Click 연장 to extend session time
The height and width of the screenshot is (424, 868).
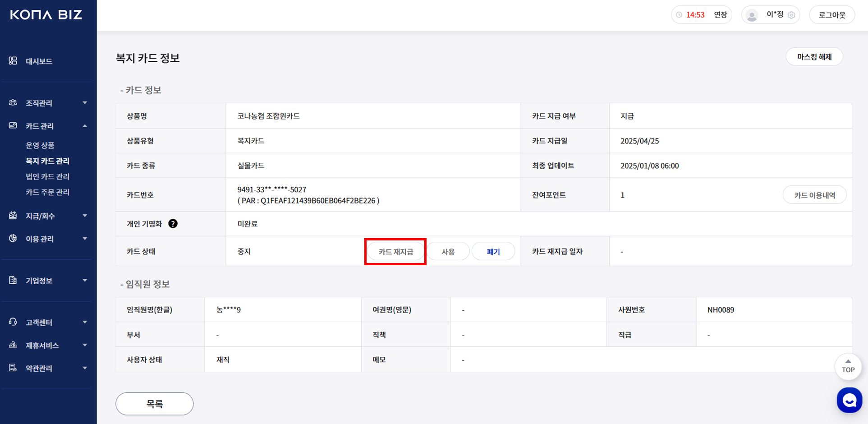pos(720,15)
